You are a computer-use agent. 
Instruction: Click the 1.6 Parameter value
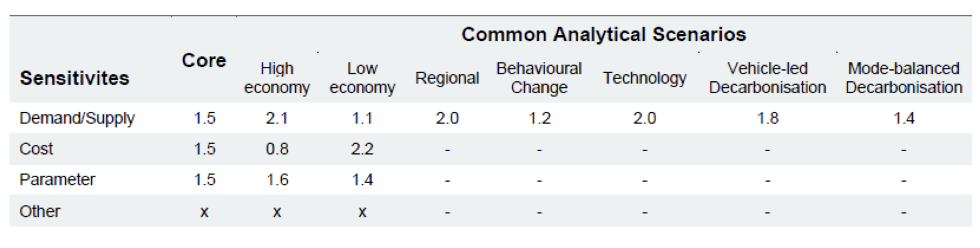click(x=277, y=179)
